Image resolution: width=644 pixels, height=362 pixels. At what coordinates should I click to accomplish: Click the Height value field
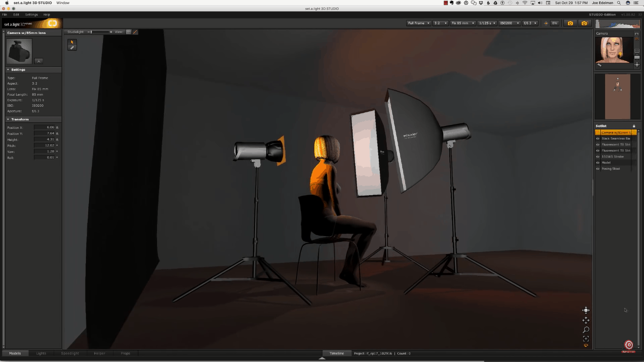tap(44, 140)
